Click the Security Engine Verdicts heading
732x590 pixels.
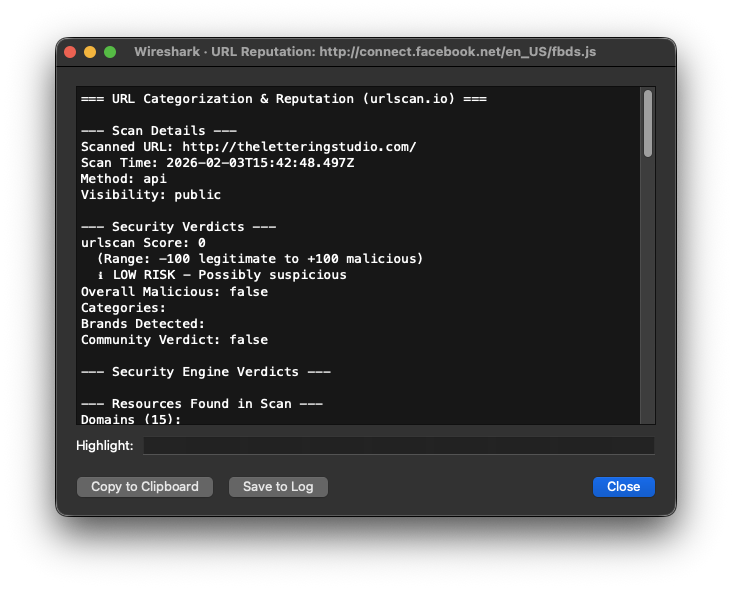point(206,372)
